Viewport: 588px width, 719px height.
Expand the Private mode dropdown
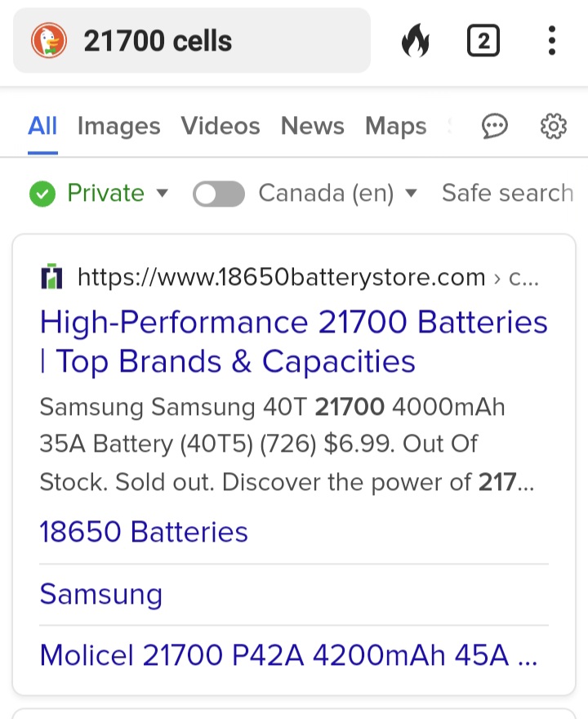coord(163,195)
